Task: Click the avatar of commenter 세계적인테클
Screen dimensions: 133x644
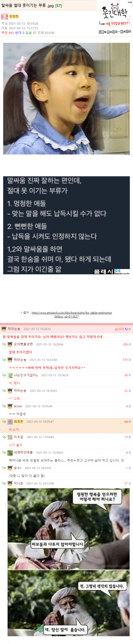Action: click(x=10, y=453)
